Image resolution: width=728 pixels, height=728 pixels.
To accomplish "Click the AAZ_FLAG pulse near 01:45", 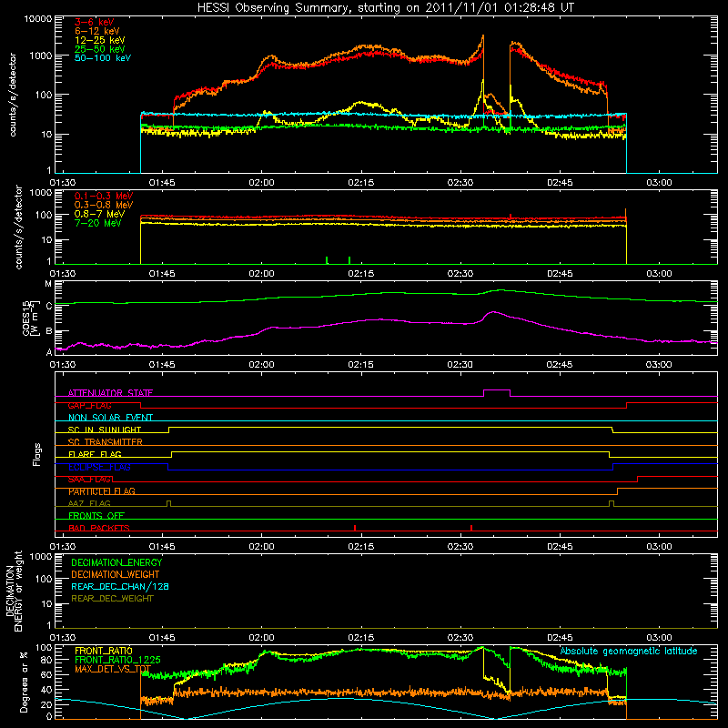I will point(168,503).
